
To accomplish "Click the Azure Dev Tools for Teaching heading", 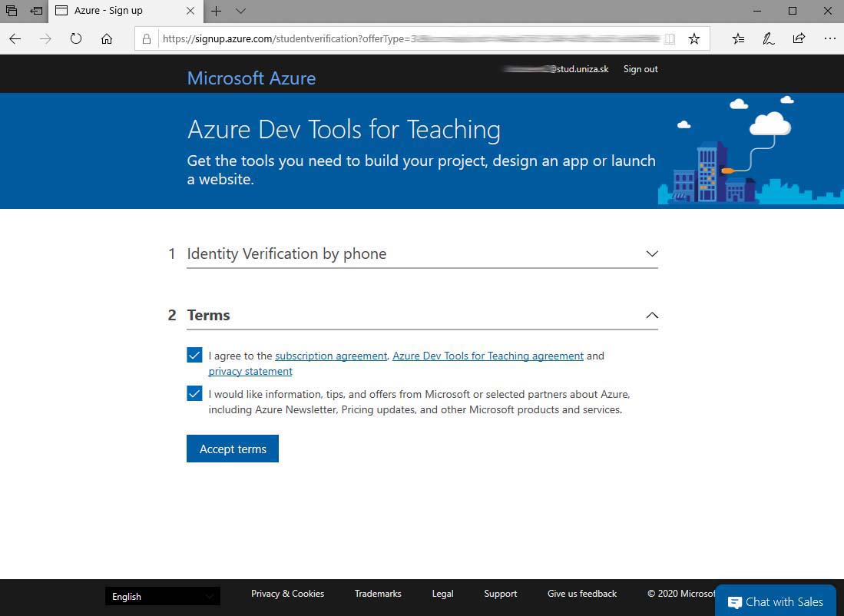I will (x=344, y=130).
